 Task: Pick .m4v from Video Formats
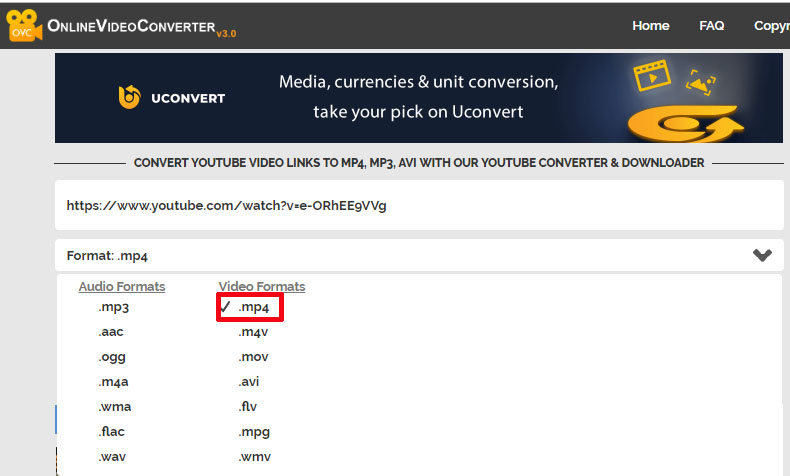(254, 332)
